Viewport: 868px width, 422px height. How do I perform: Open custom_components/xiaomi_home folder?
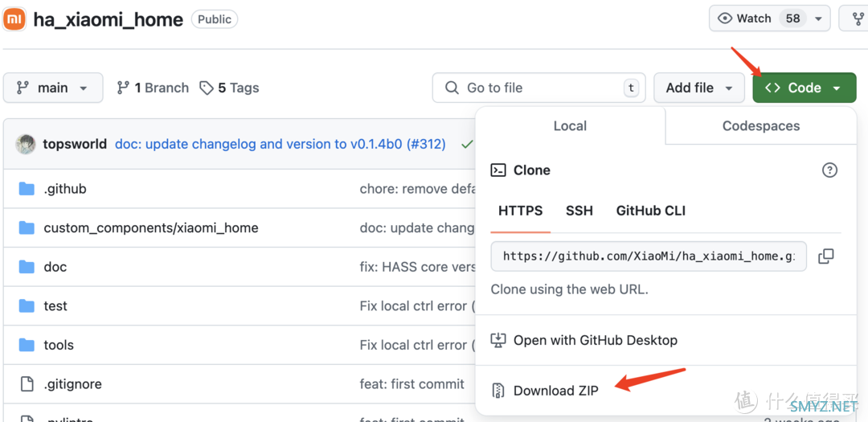(151, 227)
